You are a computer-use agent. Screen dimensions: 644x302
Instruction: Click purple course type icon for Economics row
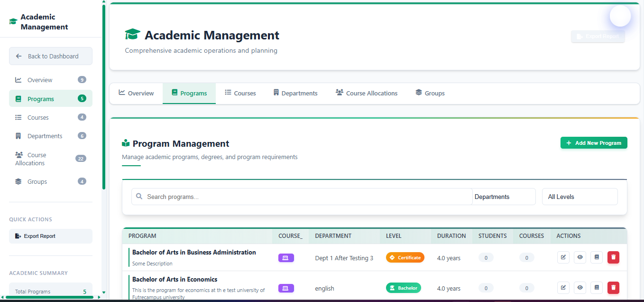(x=286, y=288)
